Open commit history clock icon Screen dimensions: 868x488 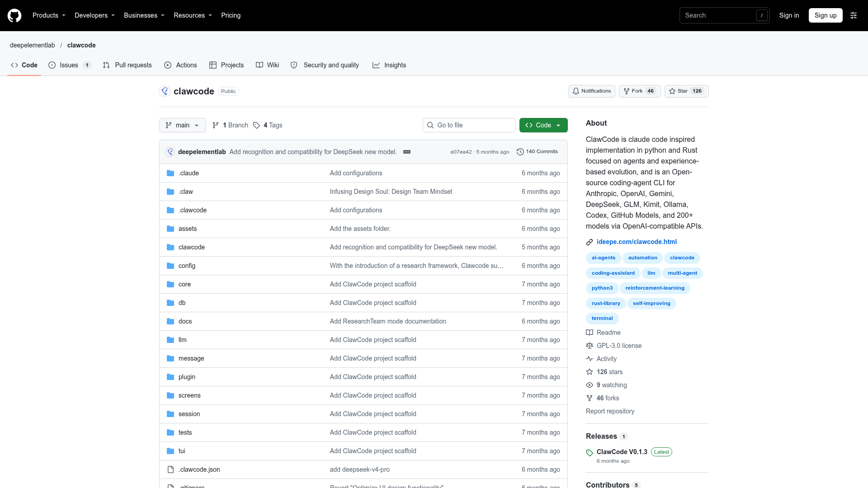tap(520, 152)
